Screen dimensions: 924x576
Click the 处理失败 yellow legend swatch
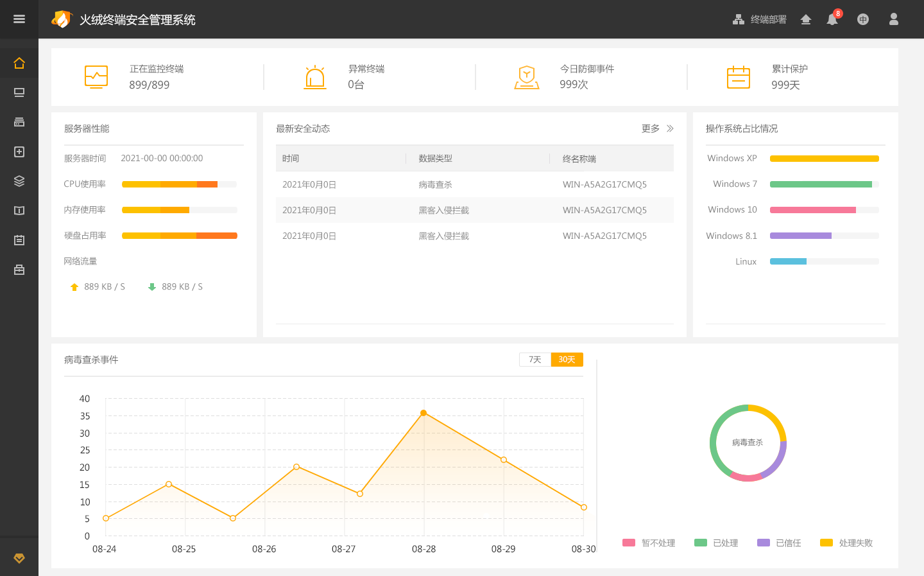pos(826,543)
